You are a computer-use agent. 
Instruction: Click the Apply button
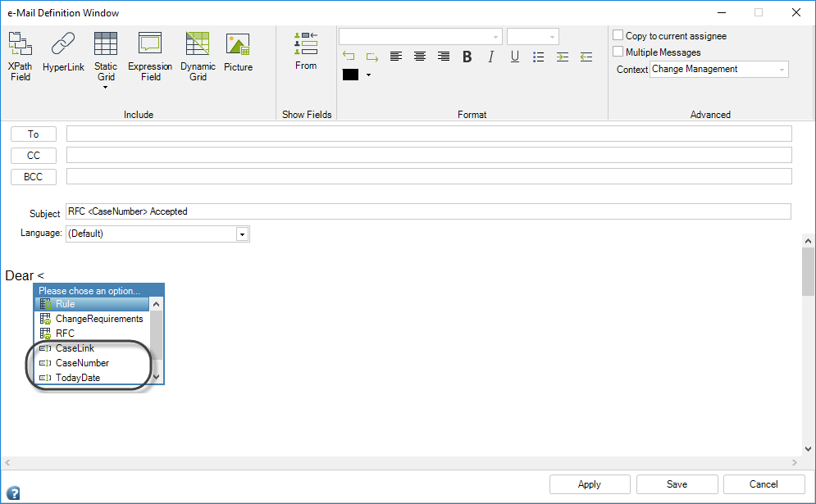[x=590, y=484]
